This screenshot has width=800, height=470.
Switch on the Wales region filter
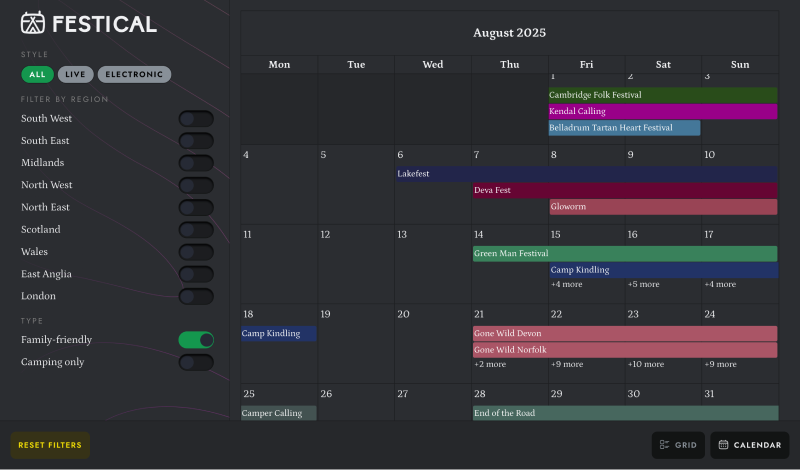point(196,252)
